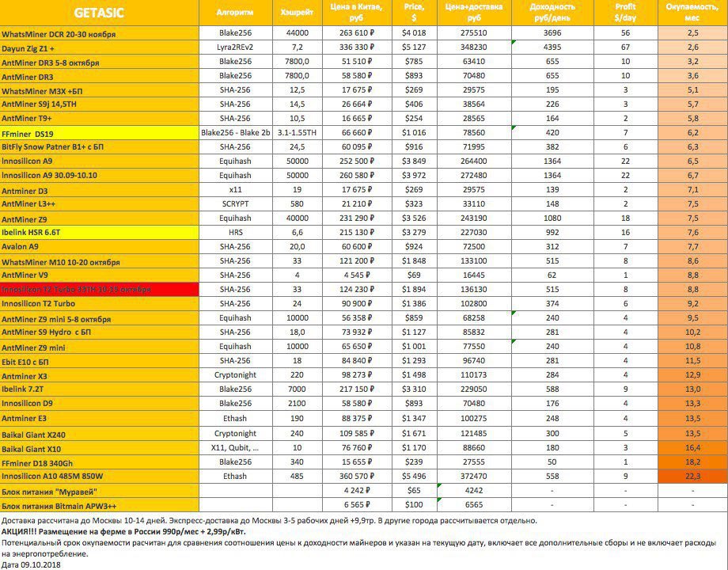Click the 'SCRYPT' algorithm cell
The image size is (728, 570).
235,204
